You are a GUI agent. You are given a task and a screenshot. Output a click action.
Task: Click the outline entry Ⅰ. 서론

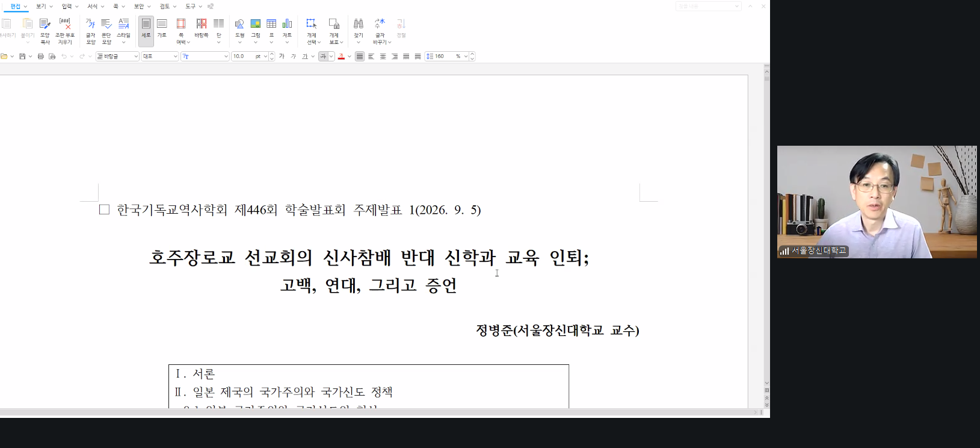click(x=195, y=374)
